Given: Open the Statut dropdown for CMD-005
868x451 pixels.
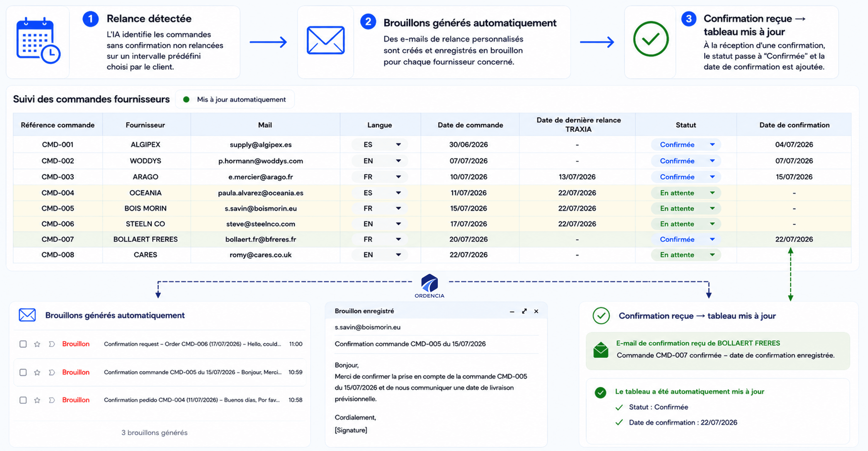Looking at the screenshot, I should click(686, 209).
